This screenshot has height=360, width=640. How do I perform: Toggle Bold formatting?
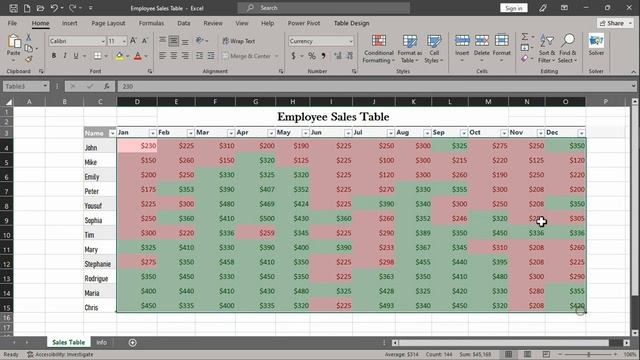click(x=53, y=56)
